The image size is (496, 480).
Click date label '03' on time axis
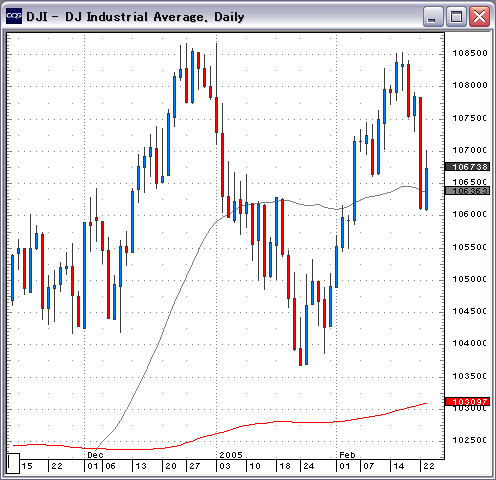(x=225, y=466)
